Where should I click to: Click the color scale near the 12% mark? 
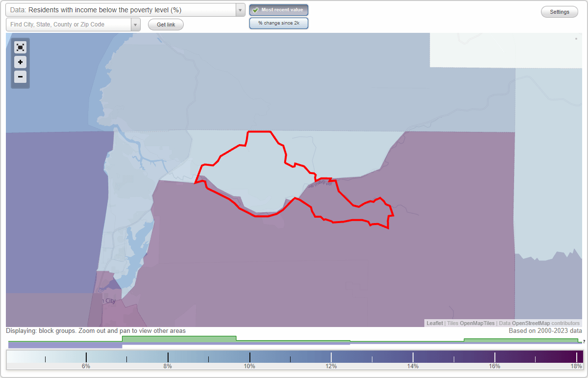coord(331,356)
